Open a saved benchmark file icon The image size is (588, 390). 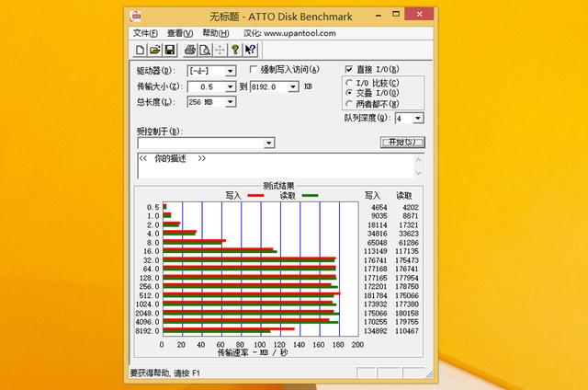(154, 50)
